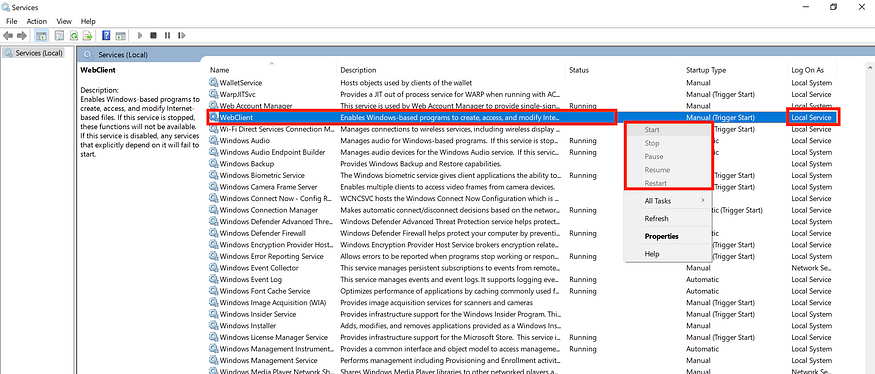Click the Start Service play icon
Image resolution: width=875 pixels, height=374 pixels.
[141, 36]
